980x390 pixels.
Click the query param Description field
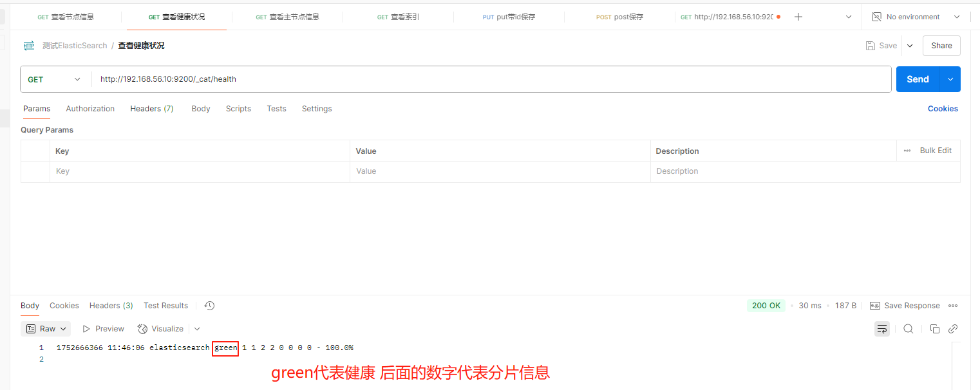point(805,171)
